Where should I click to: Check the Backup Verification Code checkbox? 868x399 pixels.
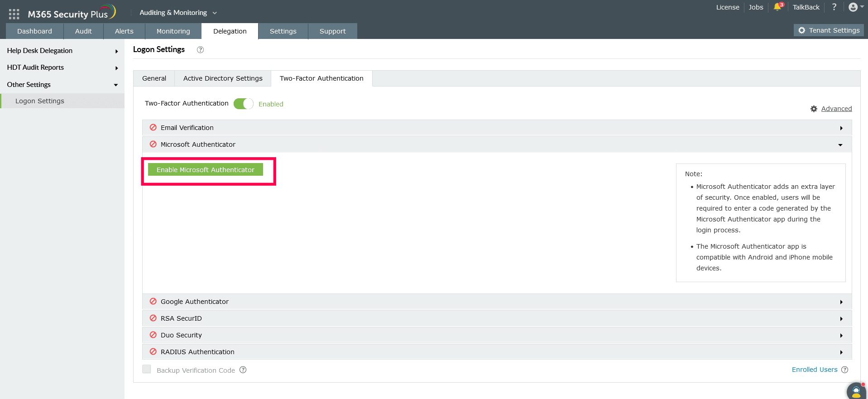pos(147,369)
